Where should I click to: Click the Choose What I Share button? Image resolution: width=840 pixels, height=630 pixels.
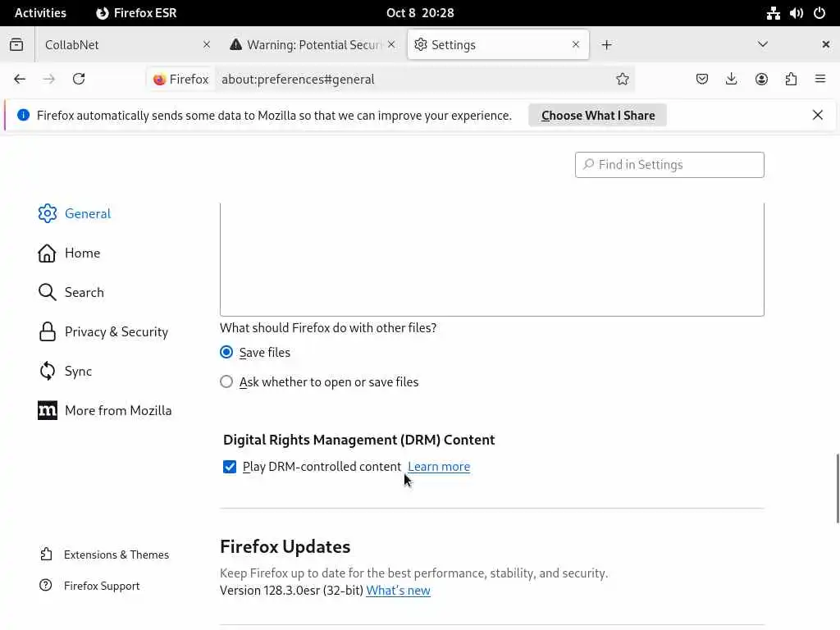coord(597,115)
